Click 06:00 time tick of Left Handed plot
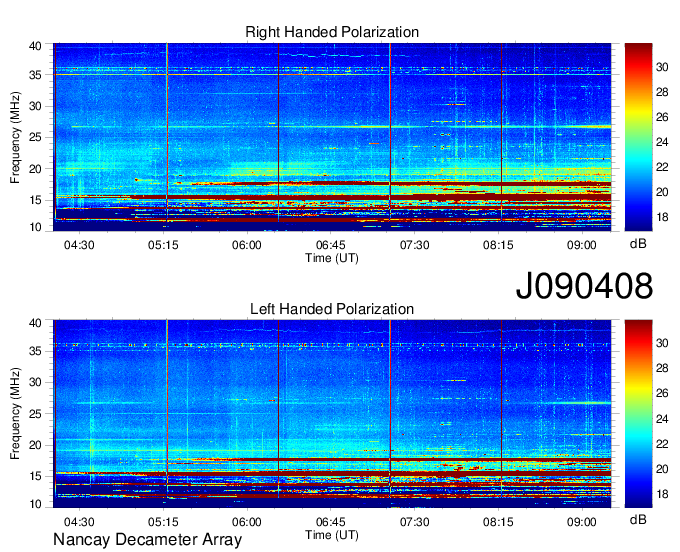 coord(247,522)
